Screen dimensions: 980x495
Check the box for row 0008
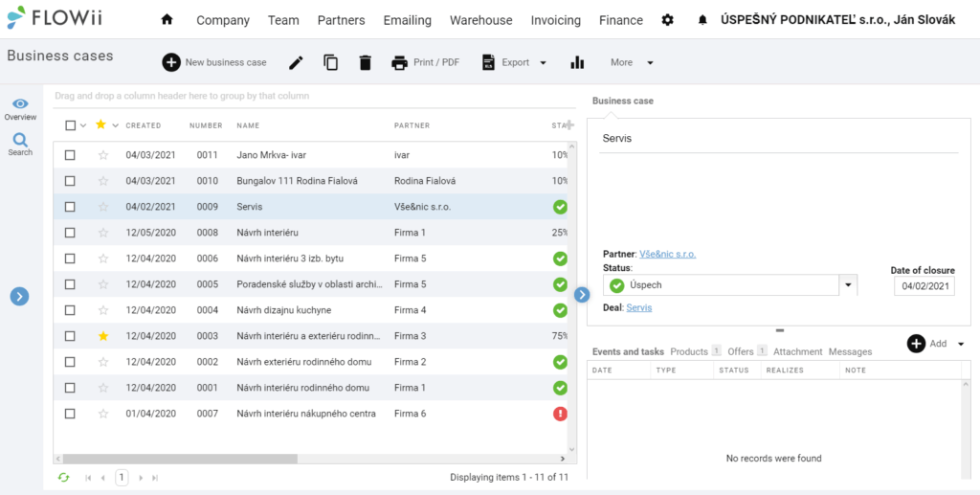click(x=70, y=233)
